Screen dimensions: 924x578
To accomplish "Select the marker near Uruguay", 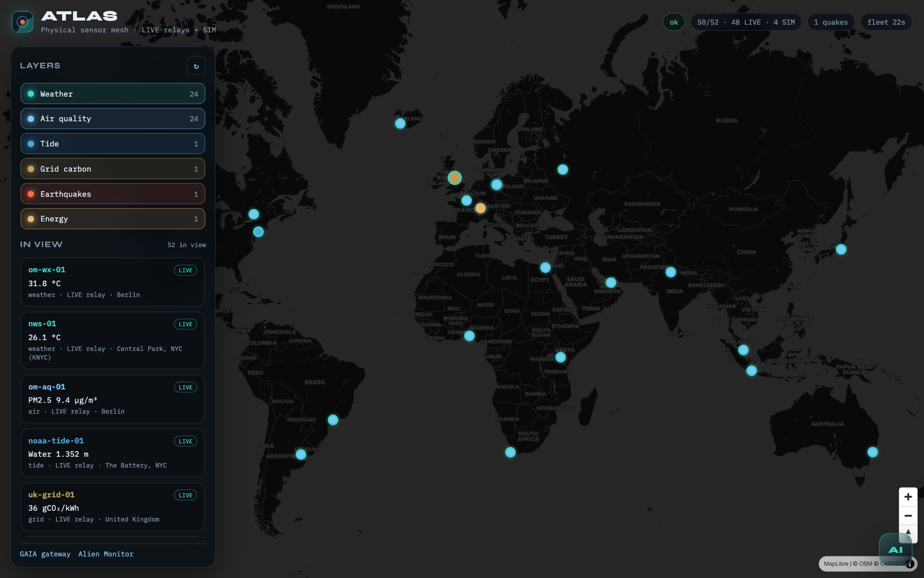I will pos(301,454).
